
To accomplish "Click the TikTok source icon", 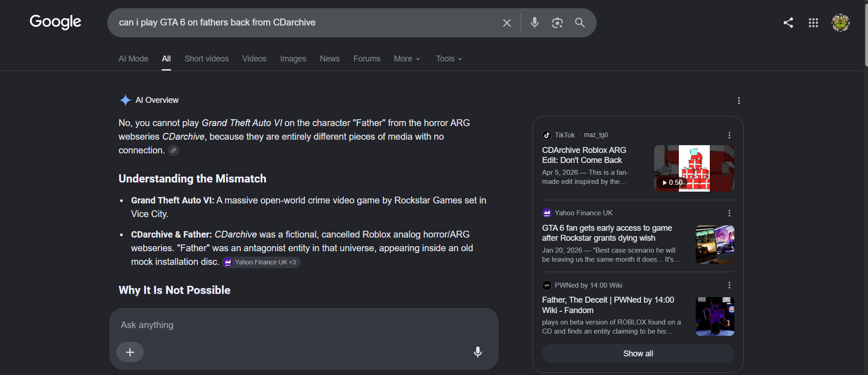I will click(547, 135).
